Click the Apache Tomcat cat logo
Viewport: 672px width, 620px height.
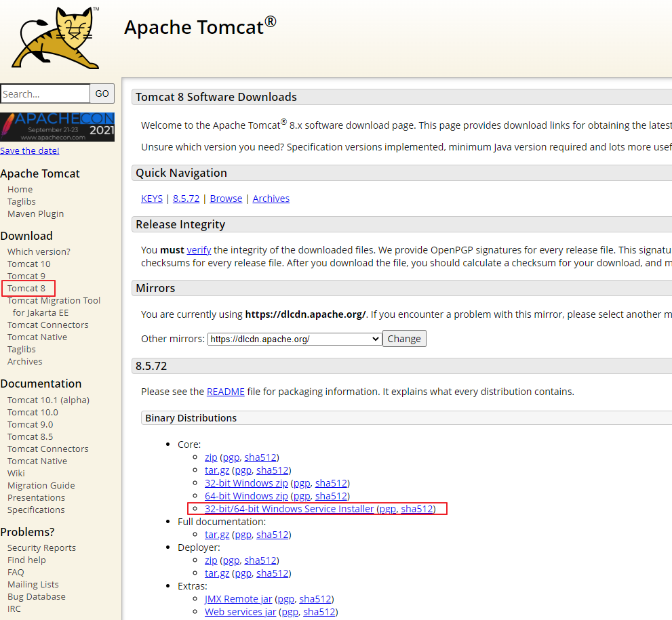click(x=56, y=38)
